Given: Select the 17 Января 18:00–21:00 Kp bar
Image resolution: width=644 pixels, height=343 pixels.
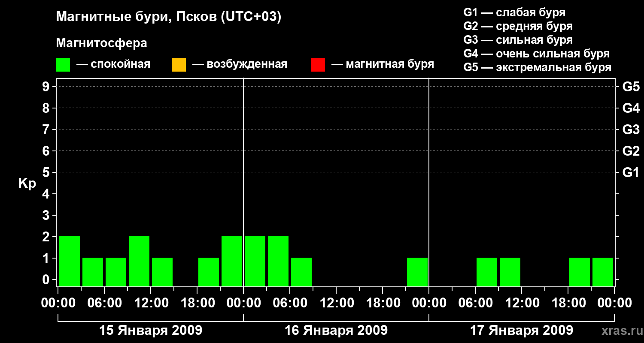Looking at the screenshot, I should [580, 272].
